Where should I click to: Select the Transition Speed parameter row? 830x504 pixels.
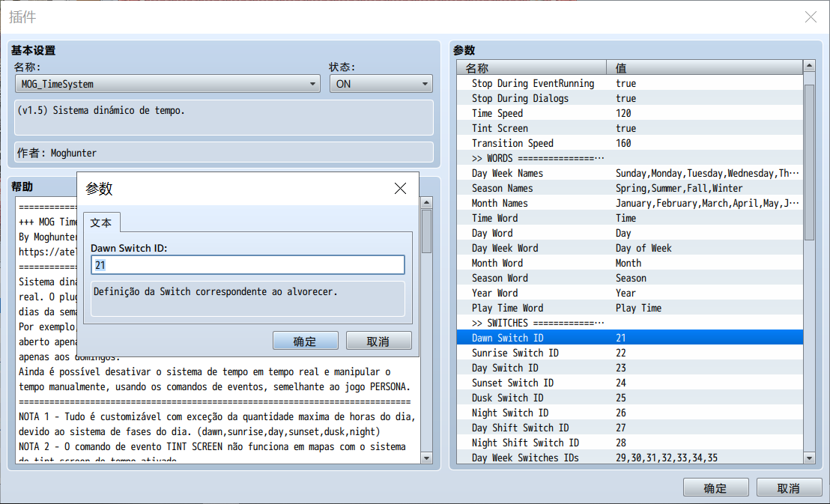[x=630, y=143]
